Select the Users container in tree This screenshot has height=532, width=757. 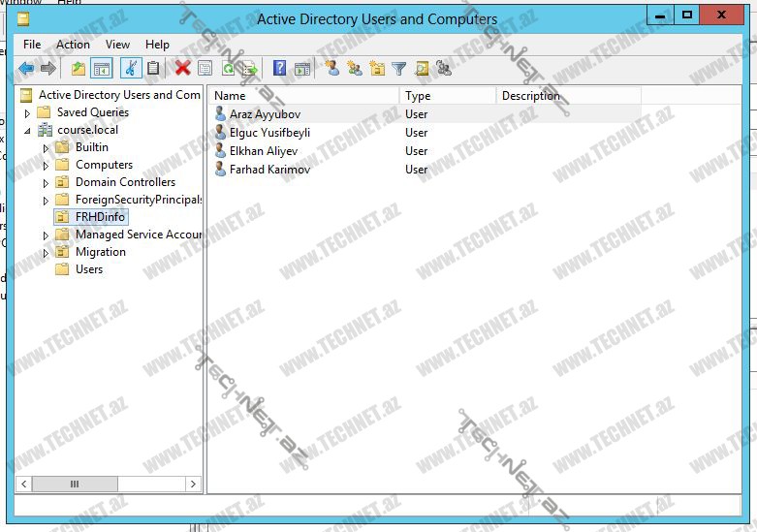click(x=88, y=269)
